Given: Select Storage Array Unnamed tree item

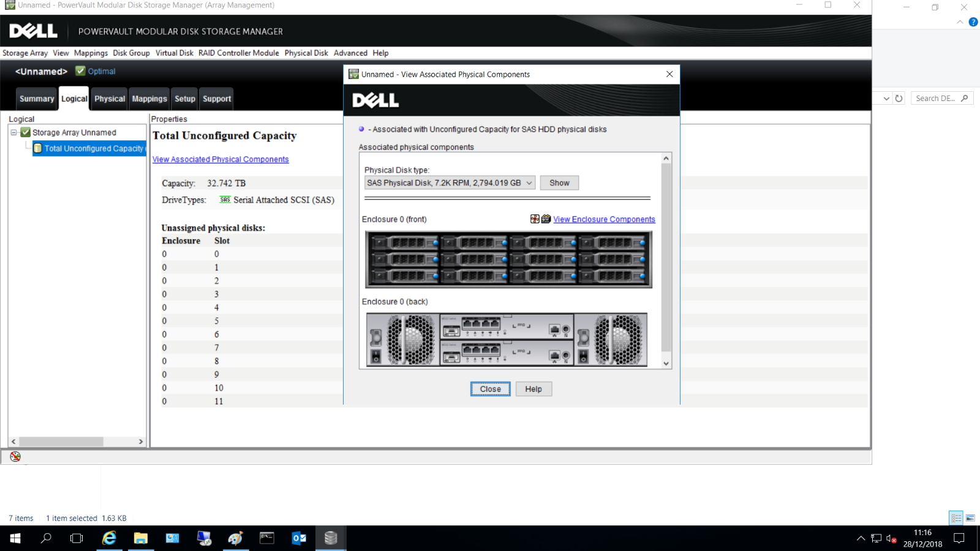Looking at the screenshot, I should click(x=74, y=132).
